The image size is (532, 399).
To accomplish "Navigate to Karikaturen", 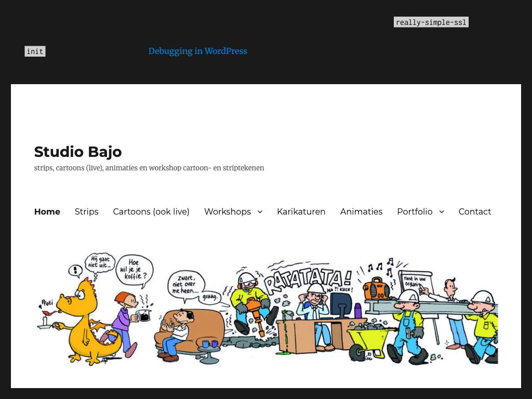I will 301,211.
